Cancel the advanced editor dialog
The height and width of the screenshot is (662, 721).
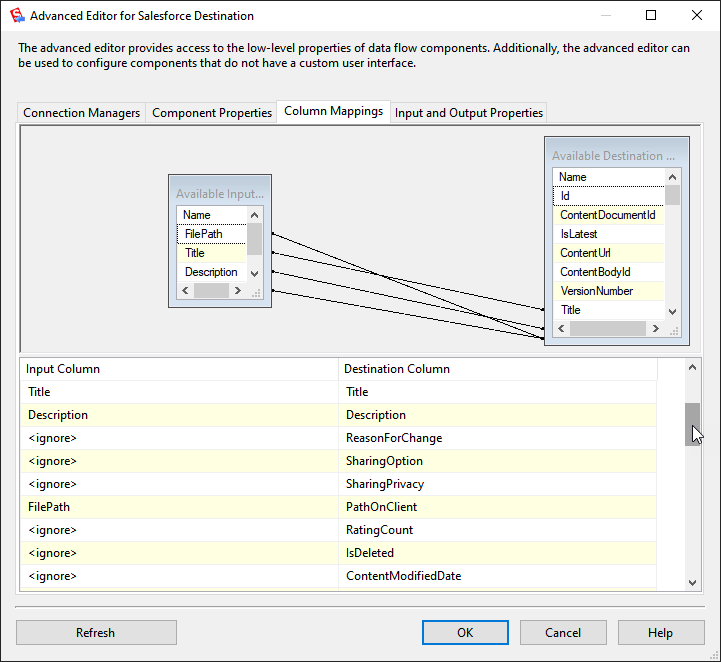pyautogui.click(x=563, y=632)
